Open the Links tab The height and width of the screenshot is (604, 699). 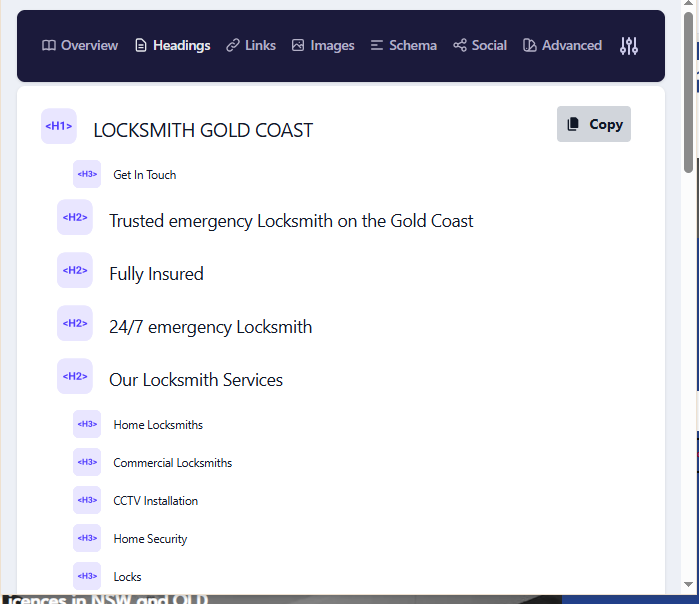pos(251,45)
